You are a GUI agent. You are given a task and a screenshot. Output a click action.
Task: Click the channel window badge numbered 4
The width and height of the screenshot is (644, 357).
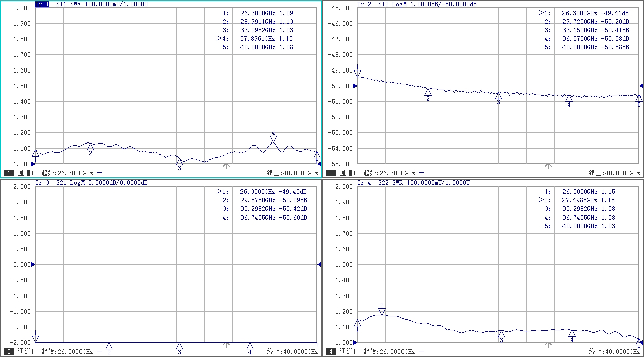(331, 351)
